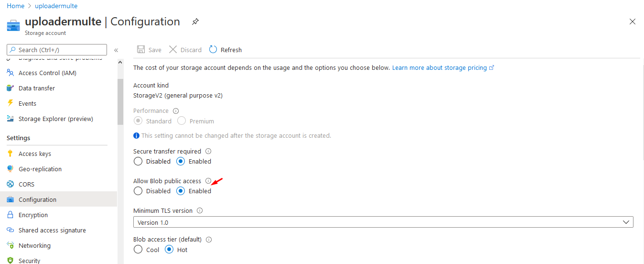Image resolution: width=644 pixels, height=264 pixels.
Task: Go to Home breadcrumb
Action: pyautogui.click(x=15, y=6)
